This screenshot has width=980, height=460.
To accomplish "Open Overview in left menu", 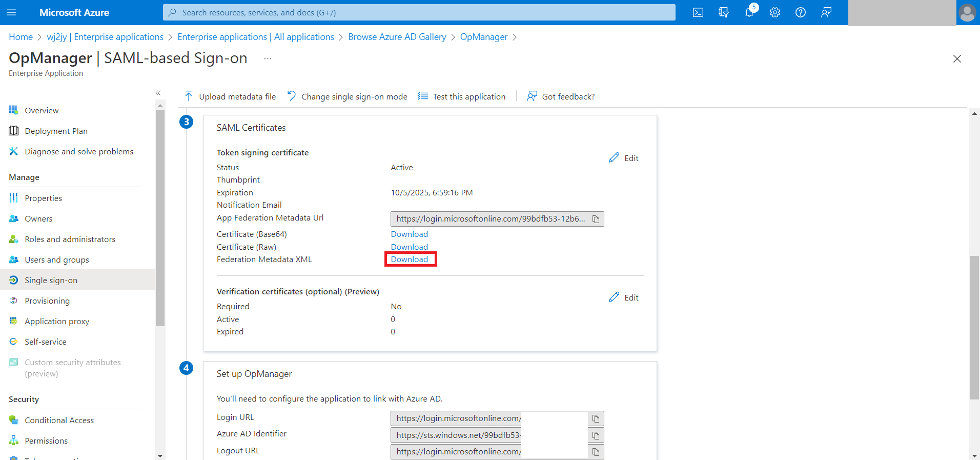I will click(42, 110).
